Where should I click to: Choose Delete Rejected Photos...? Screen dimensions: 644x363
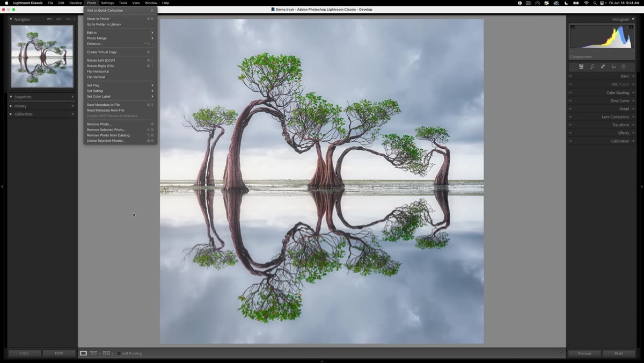[x=120, y=141]
